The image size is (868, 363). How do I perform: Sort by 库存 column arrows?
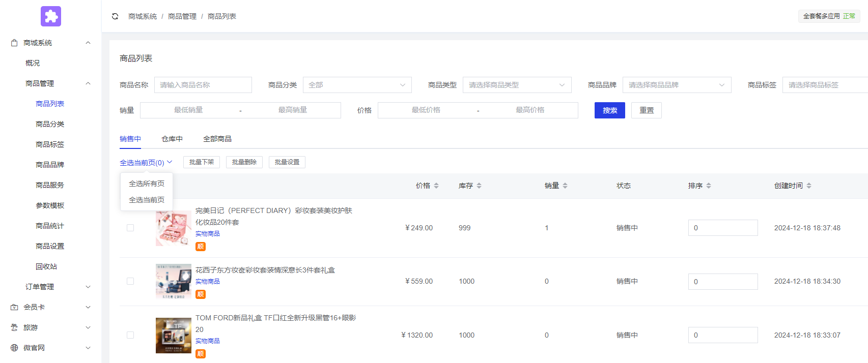click(479, 186)
